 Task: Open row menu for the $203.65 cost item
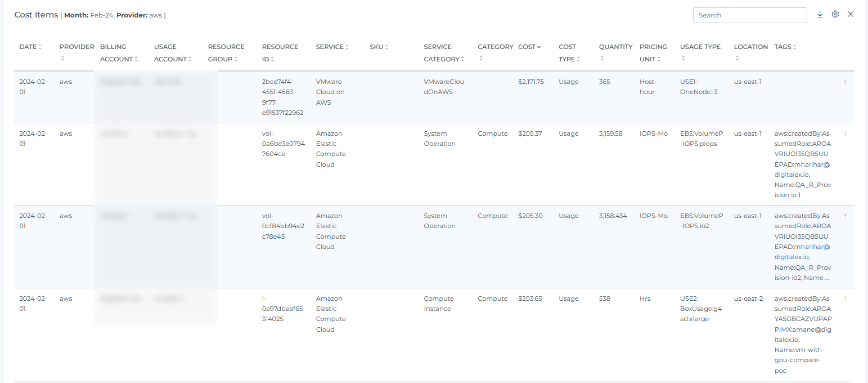845,299
